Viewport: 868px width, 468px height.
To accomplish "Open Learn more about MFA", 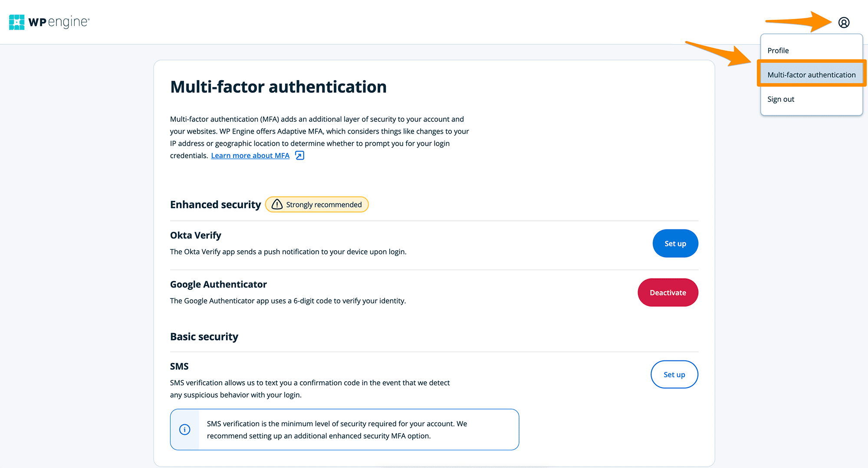I will [x=250, y=155].
